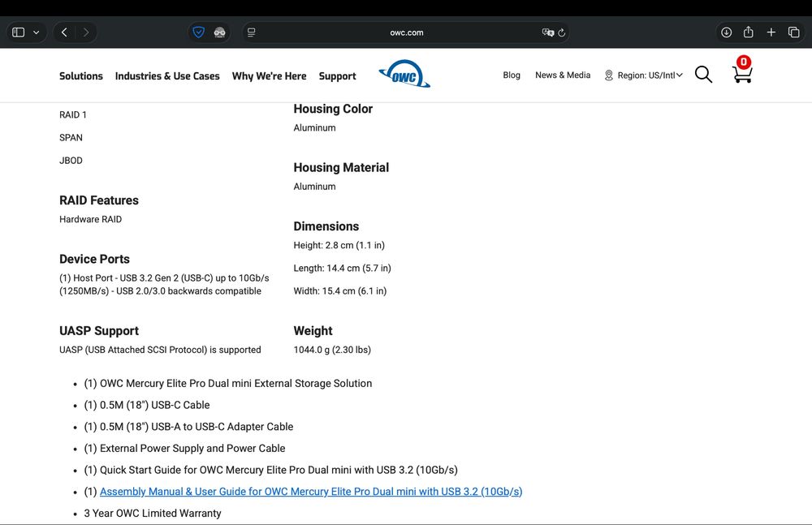Click the UASP Support heading
Viewport: 812px width, 525px height.
pos(99,331)
